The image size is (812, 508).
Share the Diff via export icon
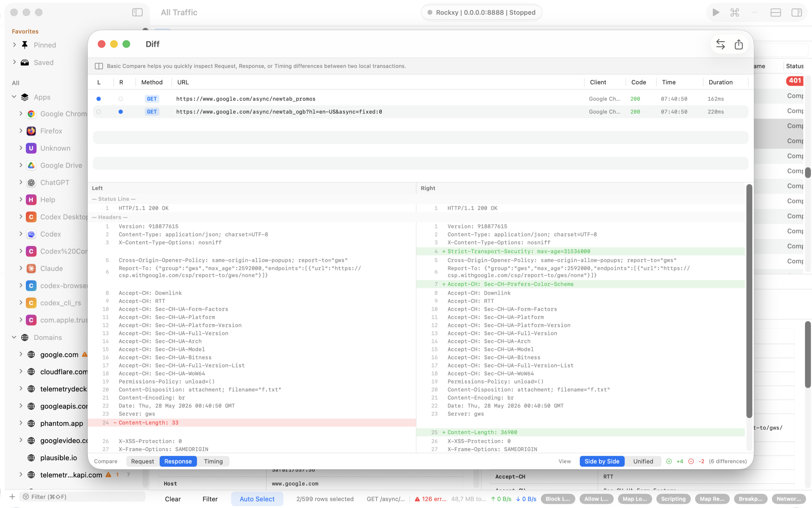pyautogui.click(x=738, y=44)
